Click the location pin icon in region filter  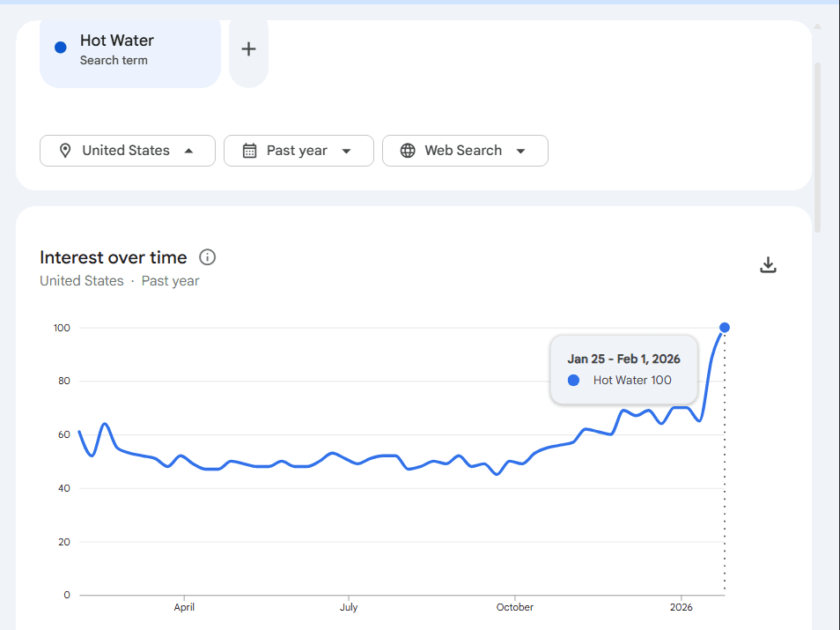tap(64, 151)
